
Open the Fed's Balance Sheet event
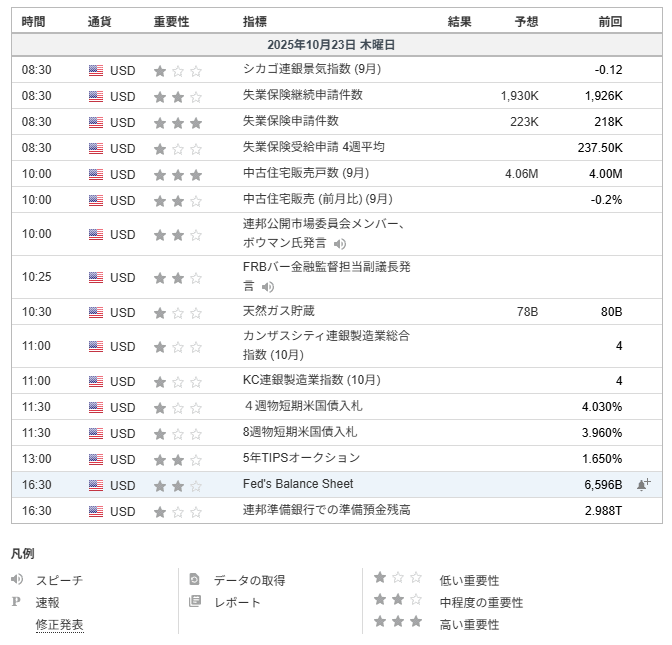pos(298,484)
